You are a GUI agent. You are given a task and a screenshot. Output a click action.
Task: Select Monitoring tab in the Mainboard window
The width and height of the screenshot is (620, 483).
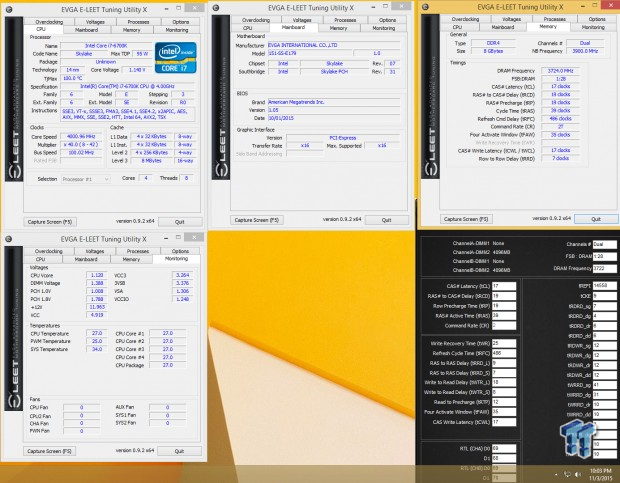pos(384,28)
